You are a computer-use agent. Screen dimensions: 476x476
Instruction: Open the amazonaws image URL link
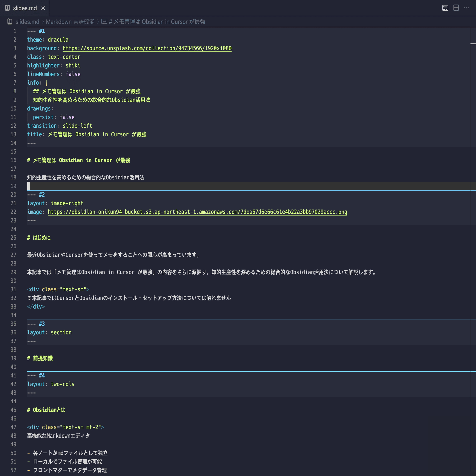click(x=197, y=212)
